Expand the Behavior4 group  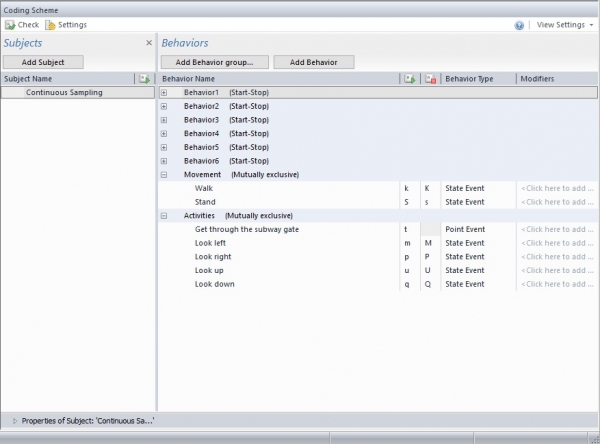coord(164,134)
